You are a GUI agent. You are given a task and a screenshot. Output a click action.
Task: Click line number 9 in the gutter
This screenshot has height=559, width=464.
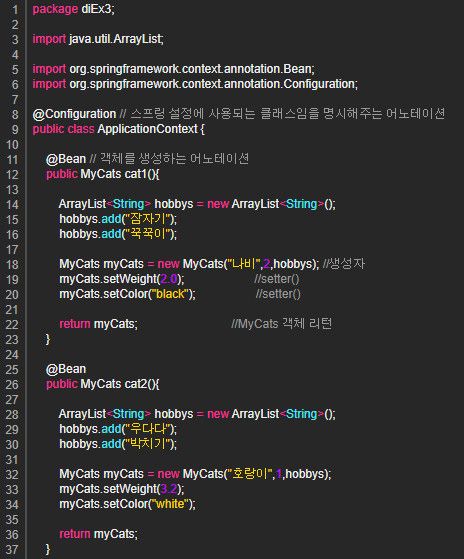click(15, 129)
